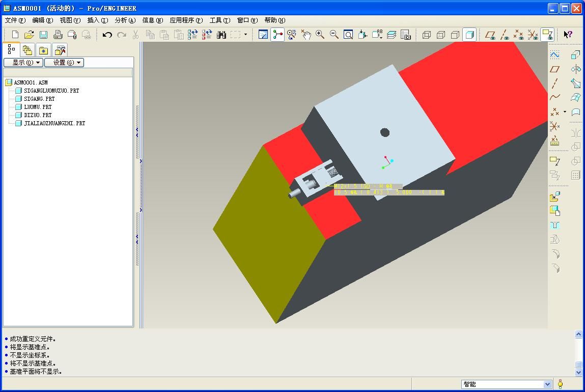585x392 pixels.
Task: Switch to the model tree navigator tab
Action: [x=11, y=49]
